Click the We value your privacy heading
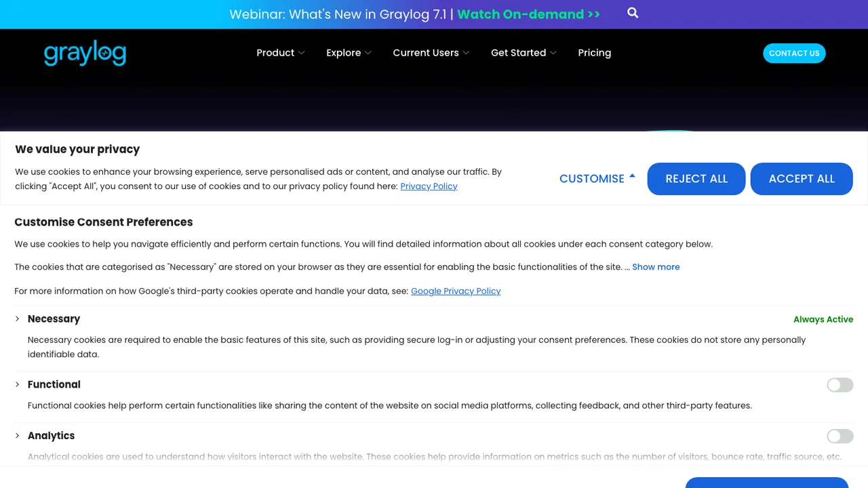 point(77,149)
